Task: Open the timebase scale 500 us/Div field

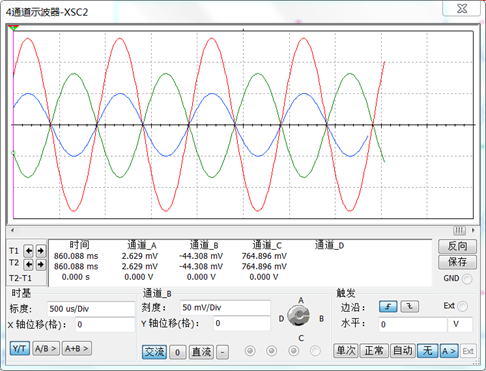Action: pos(91,309)
